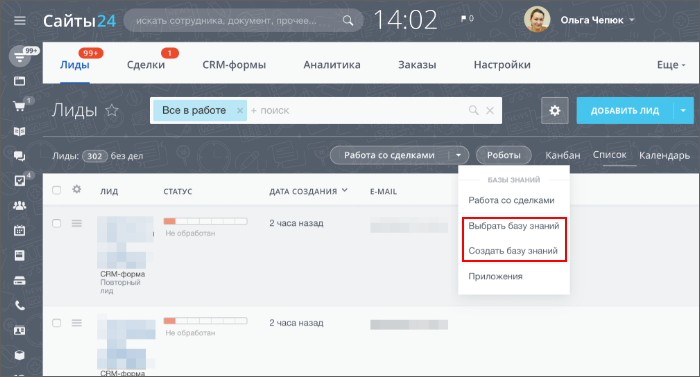This screenshot has width=700, height=377.
Task: Switch to Канбан view
Action: coord(562,155)
